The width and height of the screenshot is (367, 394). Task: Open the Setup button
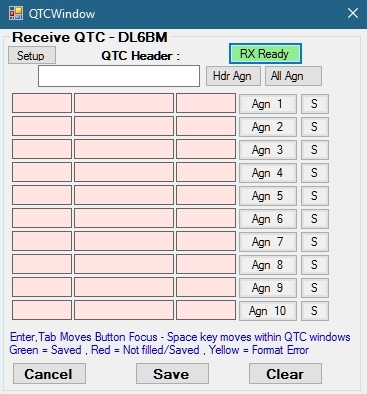pyautogui.click(x=32, y=55)
